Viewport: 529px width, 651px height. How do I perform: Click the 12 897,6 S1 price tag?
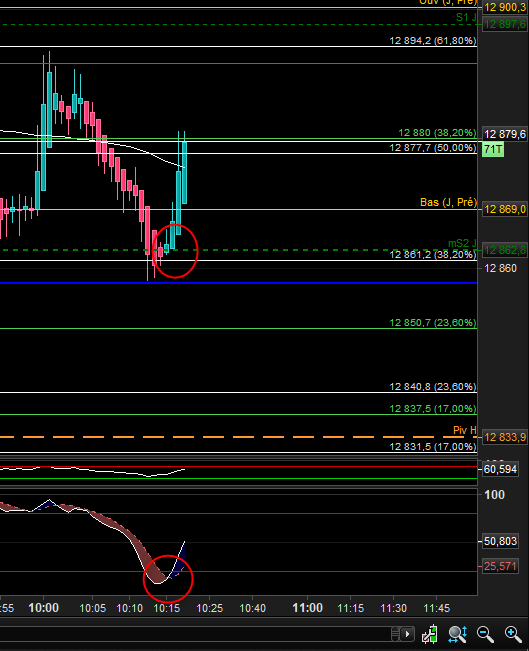(x=505, y=24)
